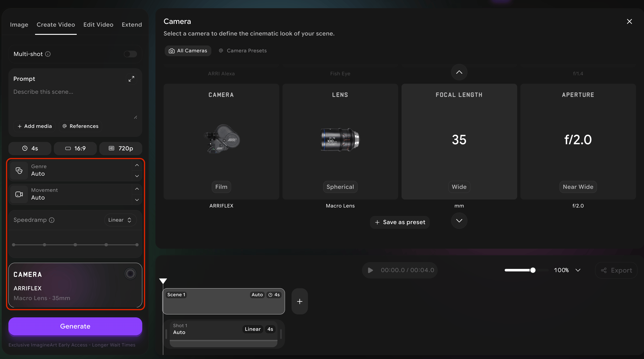
Task: Enable the Multi-shot toggle
Action: 130,54
